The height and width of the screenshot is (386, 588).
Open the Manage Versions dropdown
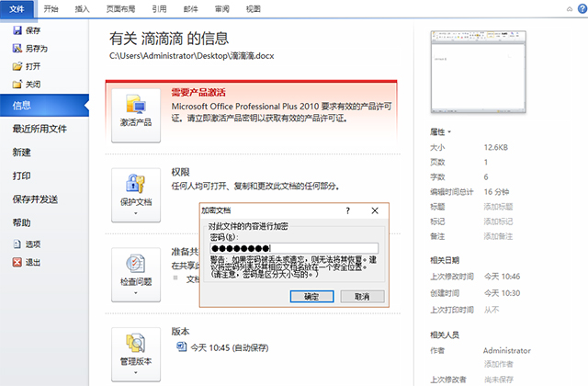click(136, 355)
